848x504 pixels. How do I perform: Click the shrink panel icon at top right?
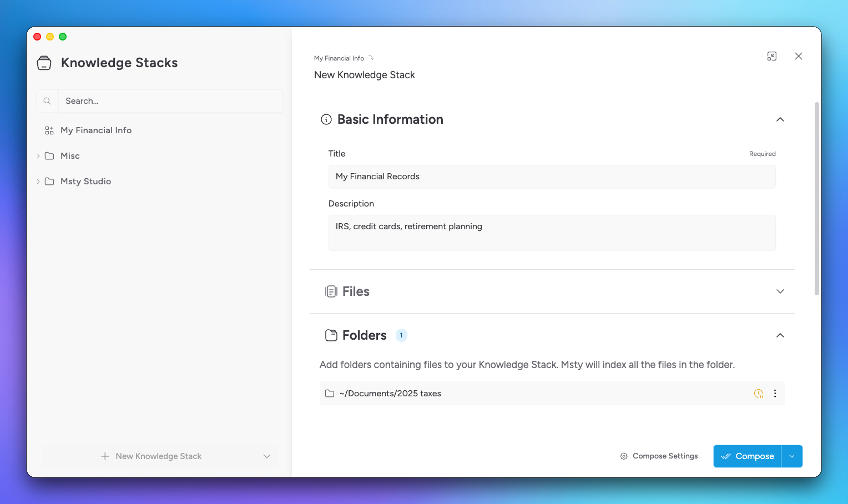771,56
